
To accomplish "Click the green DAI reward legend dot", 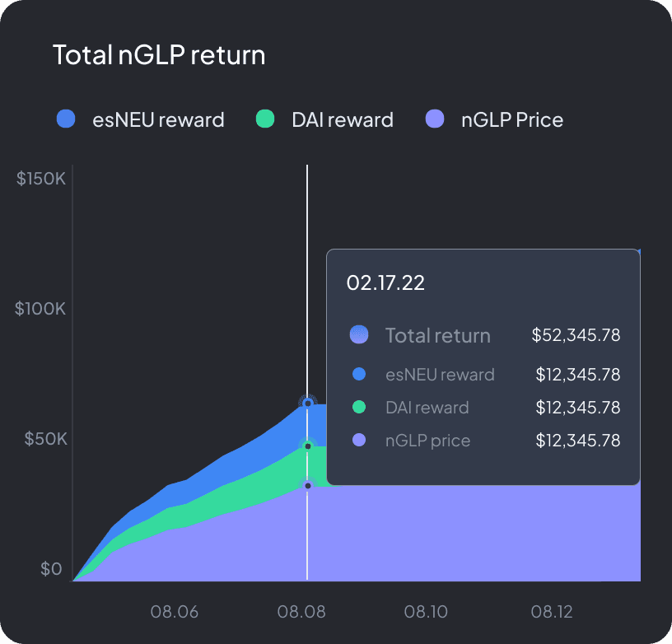I will coord(265,119).
